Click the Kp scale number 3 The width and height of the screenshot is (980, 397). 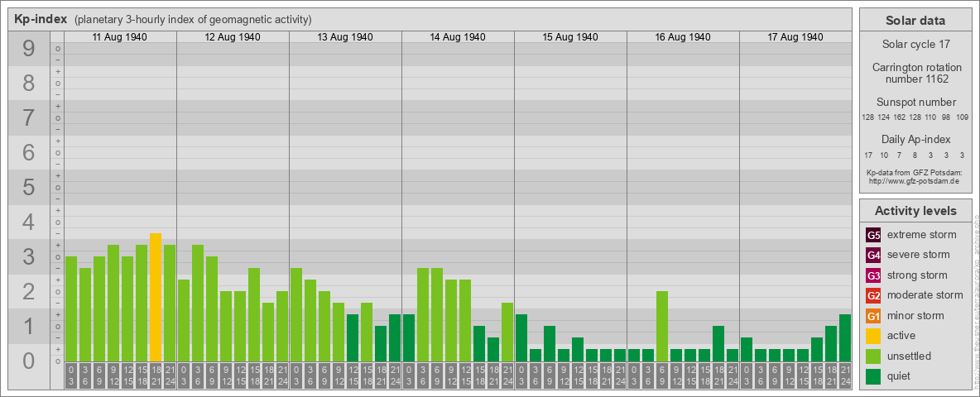(29, 256)
